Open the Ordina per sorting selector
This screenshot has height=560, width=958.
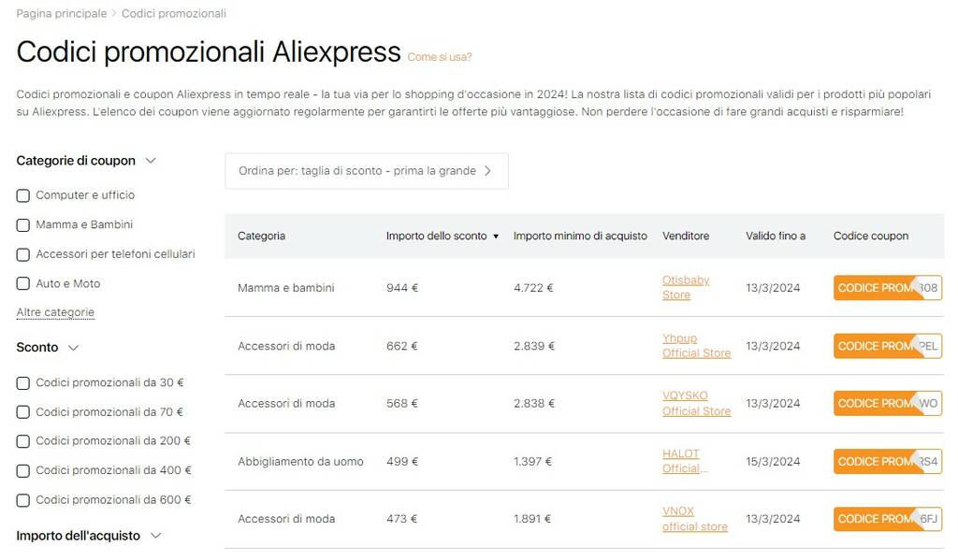click(366, 171)
